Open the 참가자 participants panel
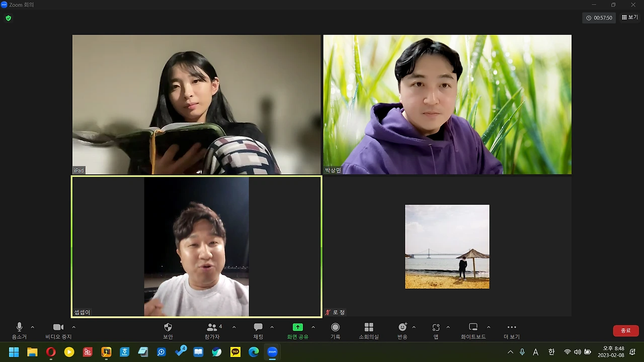This screenshot has height=362, width=644. pyautogui.click(x=213, y=331)
